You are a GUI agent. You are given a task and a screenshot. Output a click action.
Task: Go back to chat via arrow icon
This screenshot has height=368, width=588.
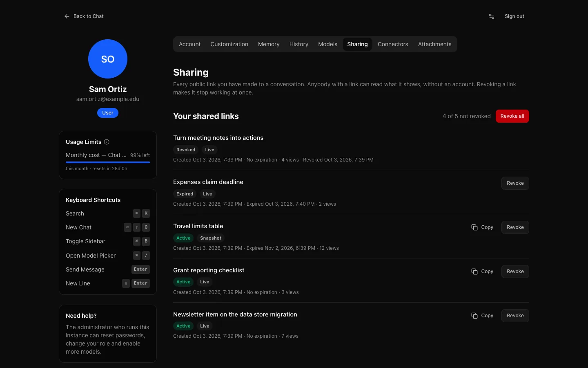[x=67, y=16]
